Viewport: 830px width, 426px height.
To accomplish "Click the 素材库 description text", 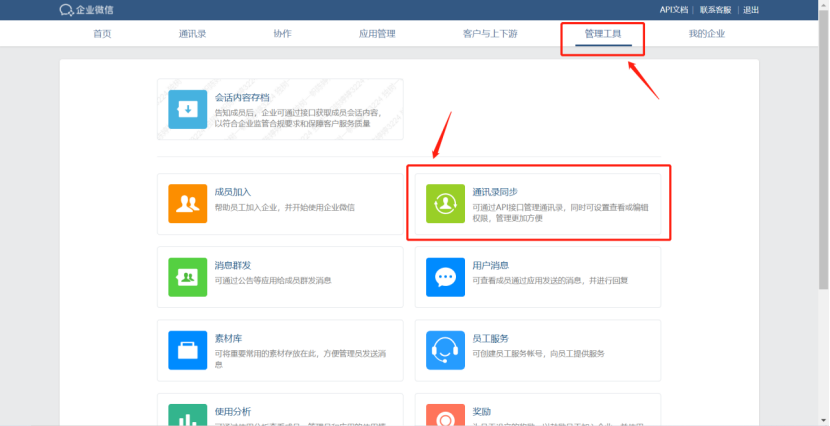I will [300, 359].
